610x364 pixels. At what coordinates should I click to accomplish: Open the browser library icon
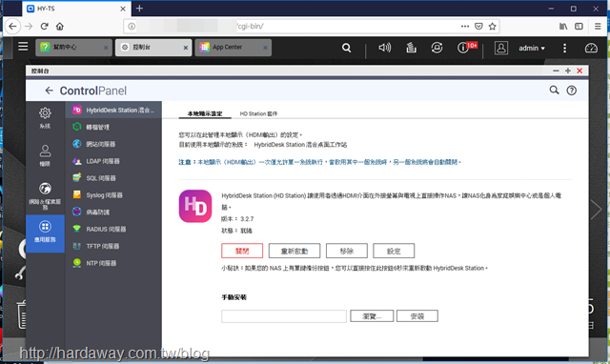pyautogui.click(x=563, y=27)
